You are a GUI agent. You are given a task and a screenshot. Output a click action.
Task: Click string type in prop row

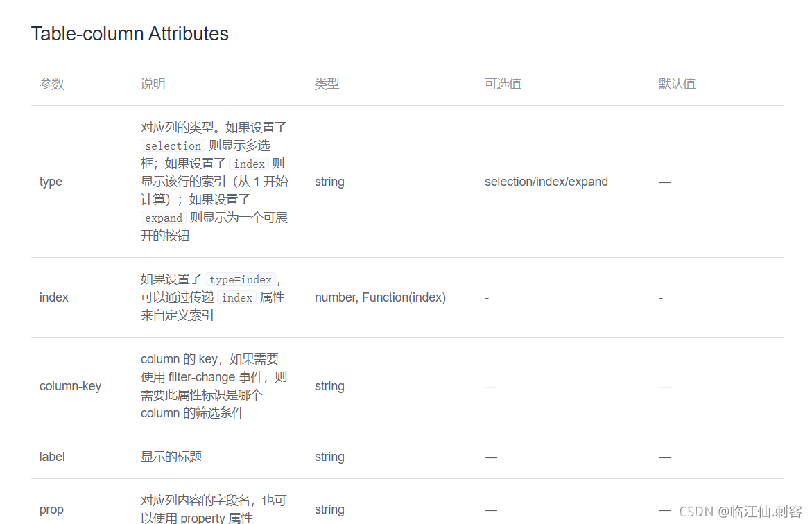click(329, 509)
